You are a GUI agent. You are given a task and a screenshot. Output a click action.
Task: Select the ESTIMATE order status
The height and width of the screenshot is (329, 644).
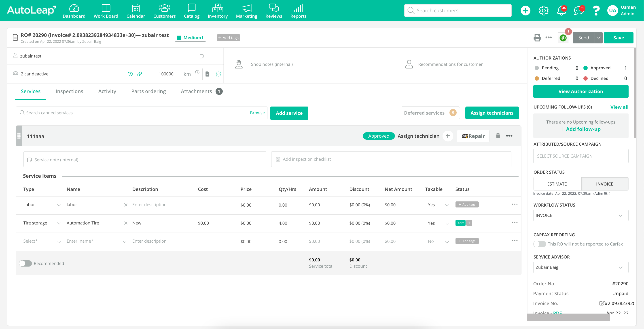pyautogui.click(x=557, y=184)
